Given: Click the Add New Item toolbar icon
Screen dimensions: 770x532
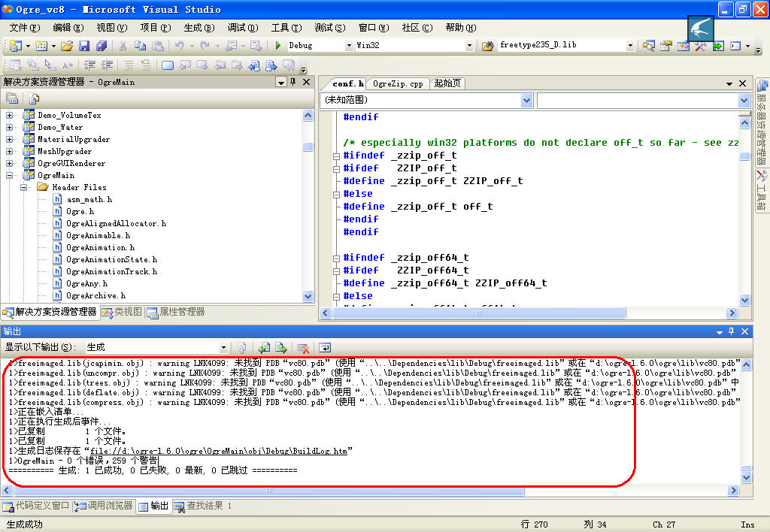Looking at the screenshot, I should (41, 46).
